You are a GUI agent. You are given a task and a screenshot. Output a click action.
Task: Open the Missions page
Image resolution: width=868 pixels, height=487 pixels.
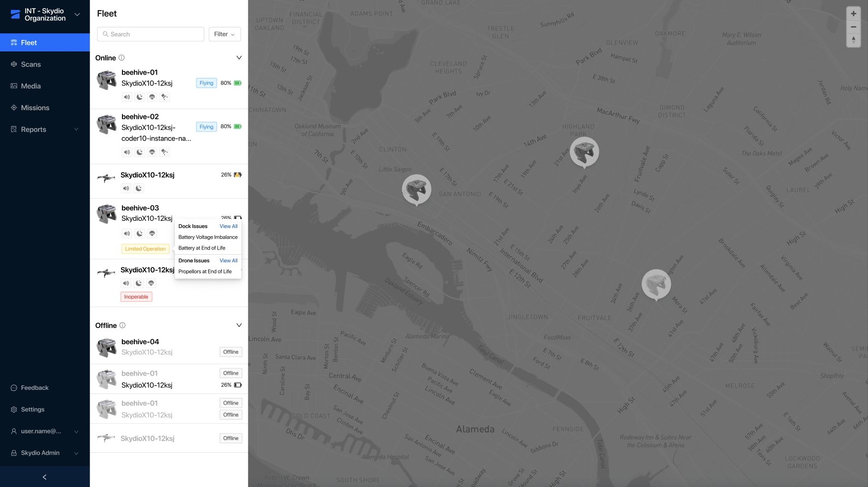coord(35,108)
